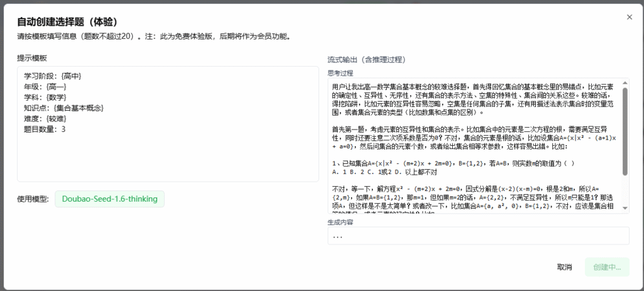Click the 学习阶段: {高中} line in template
This screenshot has width=644, height=291.
(x=53, y=76)
